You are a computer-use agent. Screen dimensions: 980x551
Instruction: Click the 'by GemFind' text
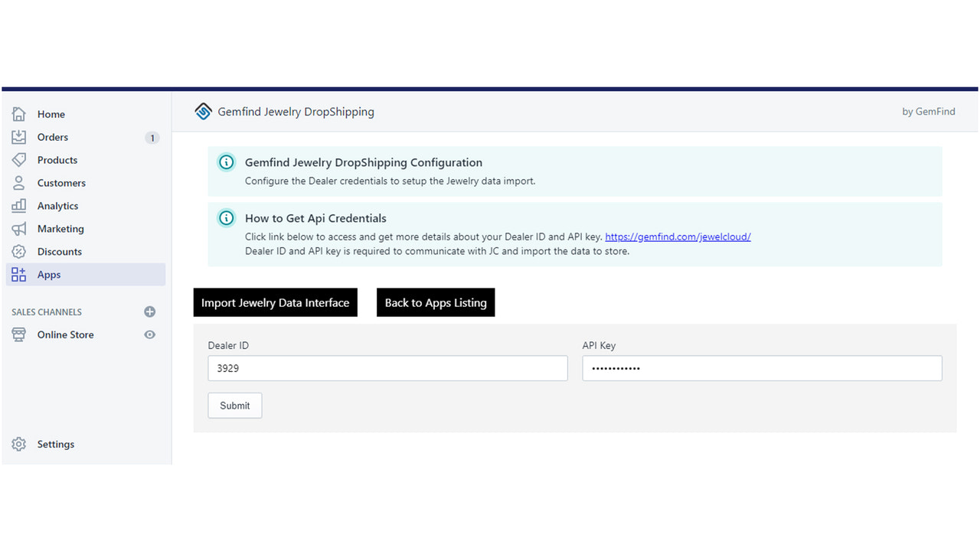point(929,112)
